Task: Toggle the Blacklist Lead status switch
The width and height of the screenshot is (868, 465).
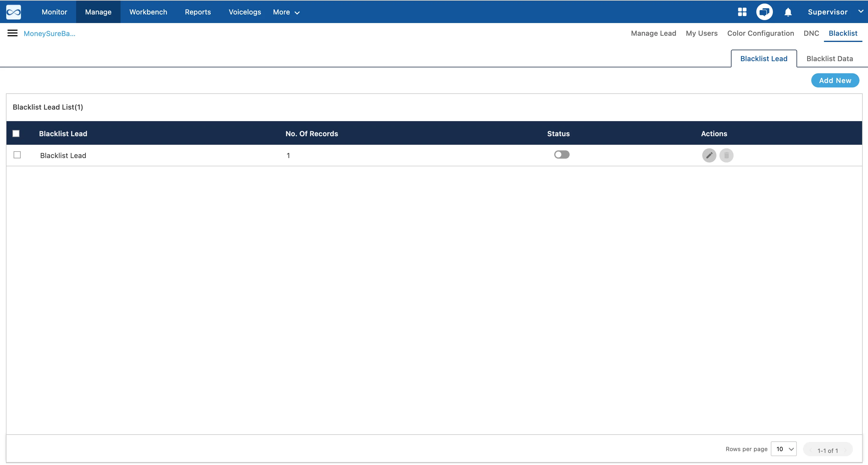Action: click(562, 155)
